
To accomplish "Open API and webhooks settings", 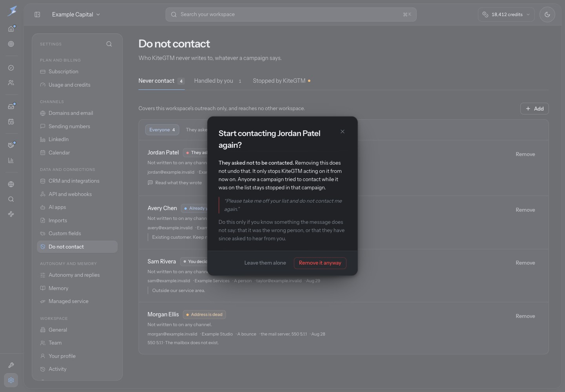I will 77,194.
